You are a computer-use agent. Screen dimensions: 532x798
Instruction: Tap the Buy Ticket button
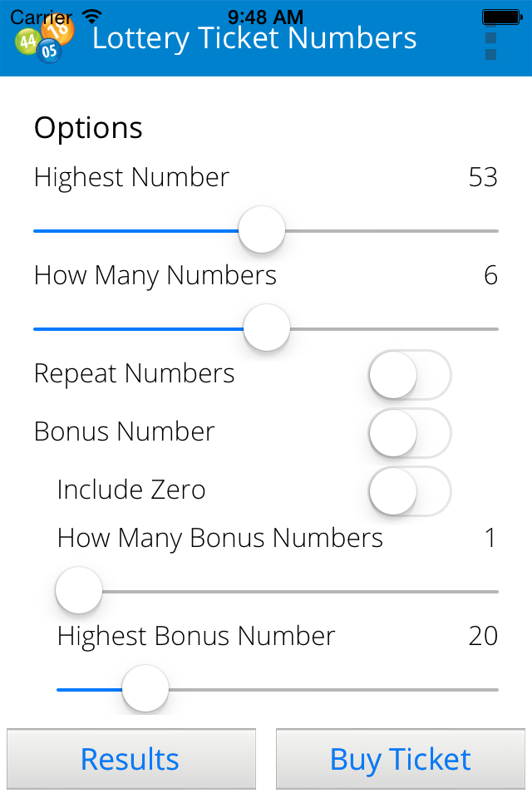click(x=400, y=759)
